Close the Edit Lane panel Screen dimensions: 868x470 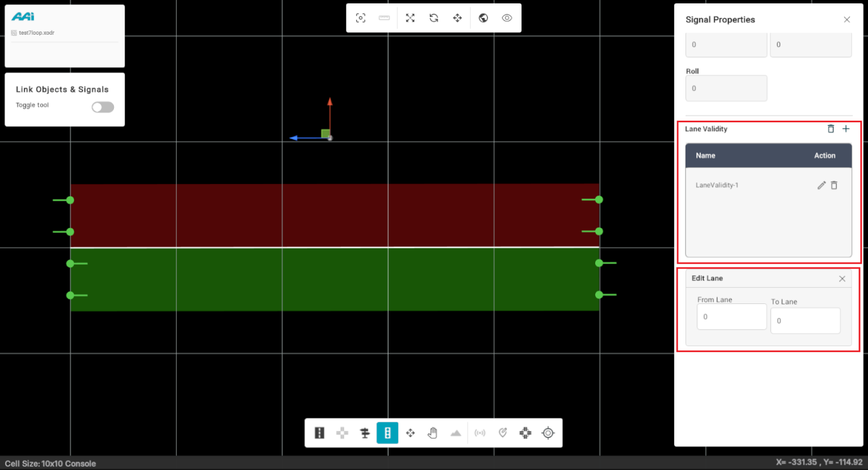pyautogui.click(x=842, y=279)
